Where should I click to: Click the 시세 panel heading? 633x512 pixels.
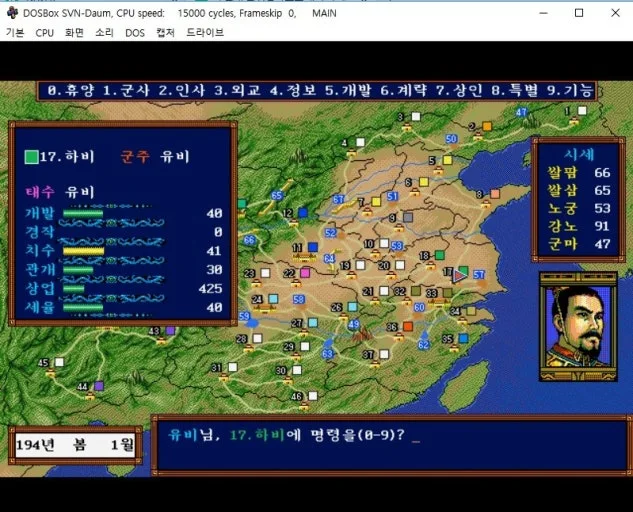tap(579, 154)
